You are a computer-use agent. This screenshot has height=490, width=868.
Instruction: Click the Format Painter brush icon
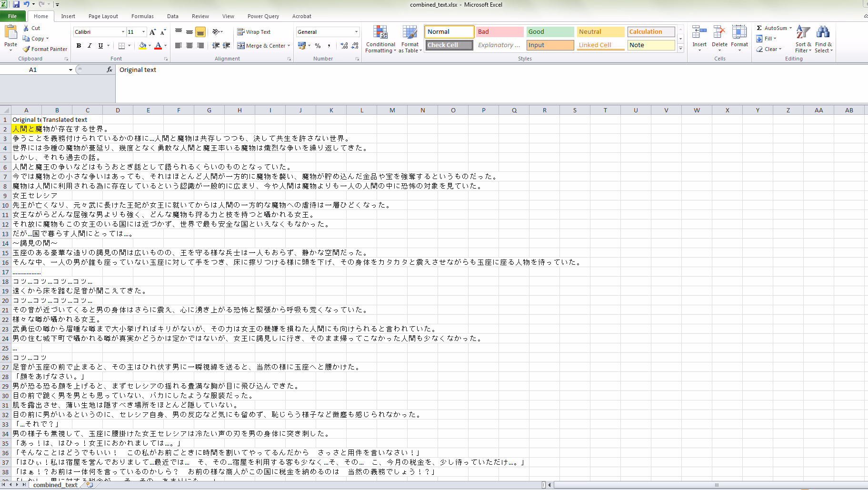[27, 49]
